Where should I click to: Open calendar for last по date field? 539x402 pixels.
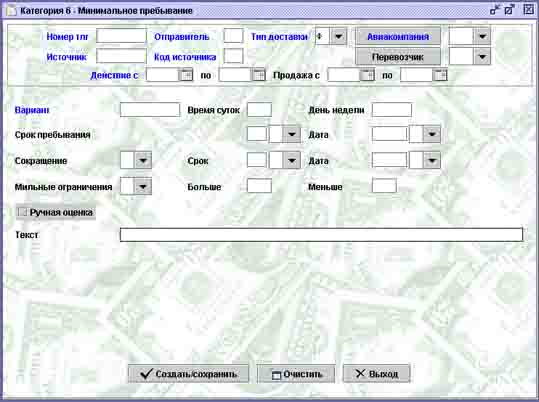pos(440,75)
